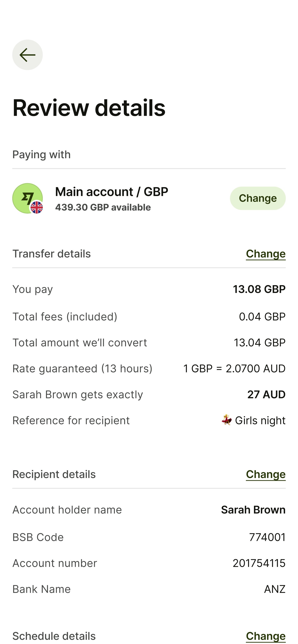Tap the ANZ bank name value
Viewport: 298px width, 644px height.
point(275,589)
